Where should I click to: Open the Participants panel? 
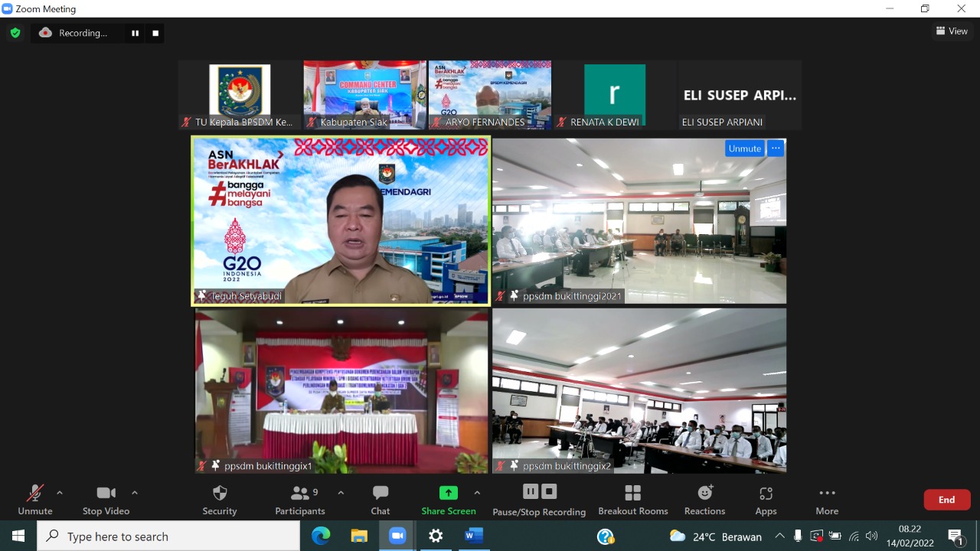point(300,494)
